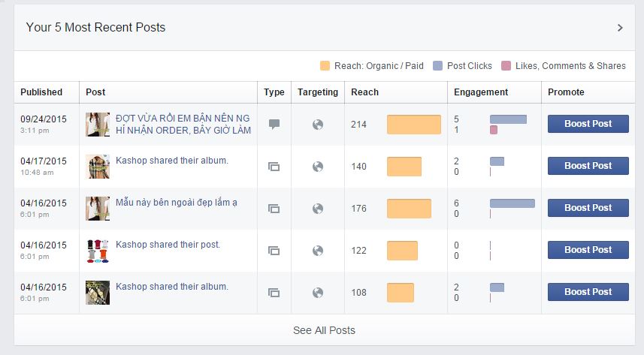Click status-post type icon for 09/24/2015 post

coord(274,125)
